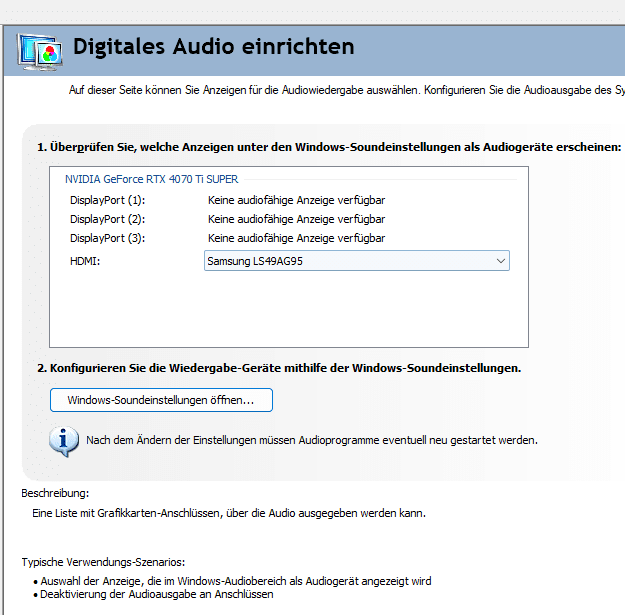
Task: Select the DisplayPort (1): label
Action: 108,200
